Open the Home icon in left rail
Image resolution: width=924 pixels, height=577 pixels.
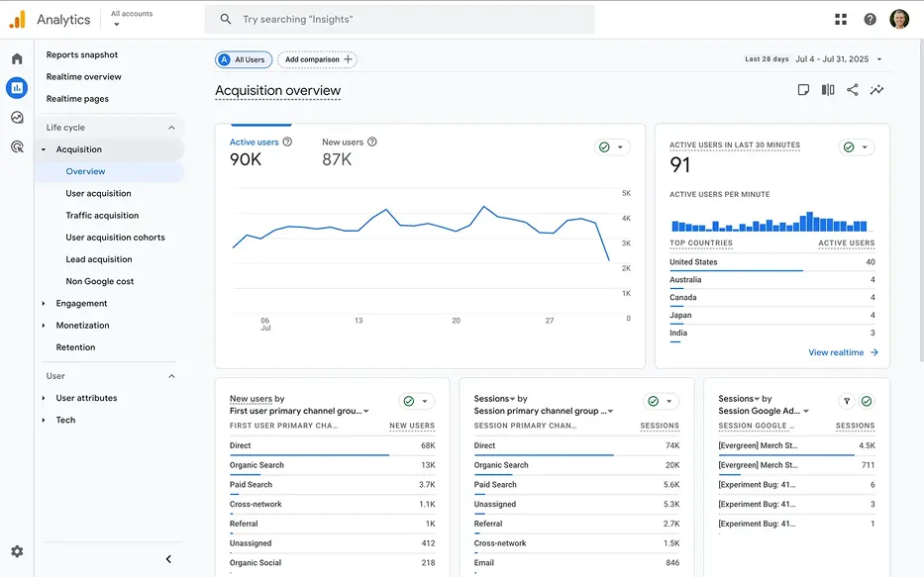[17, 58]
